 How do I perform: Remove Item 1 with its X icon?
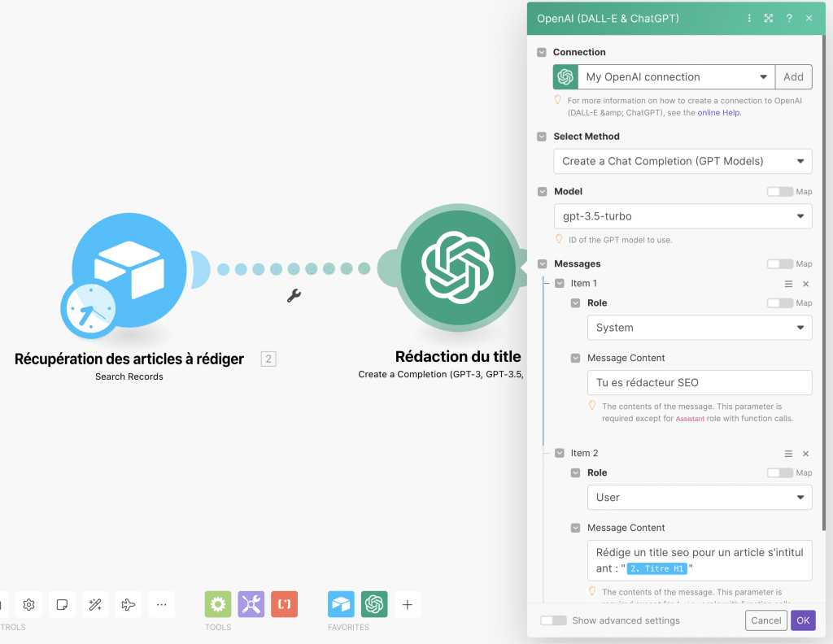[806, 284]
